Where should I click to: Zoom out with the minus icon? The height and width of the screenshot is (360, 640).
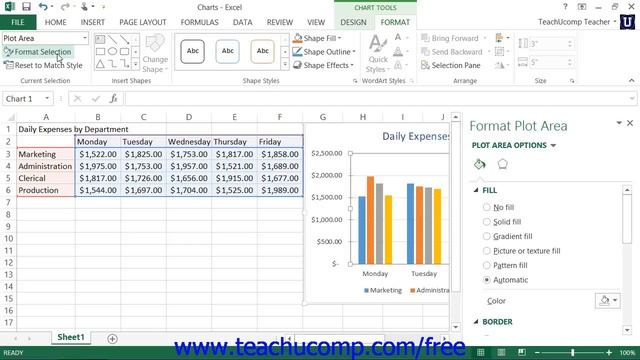point(537,352)
